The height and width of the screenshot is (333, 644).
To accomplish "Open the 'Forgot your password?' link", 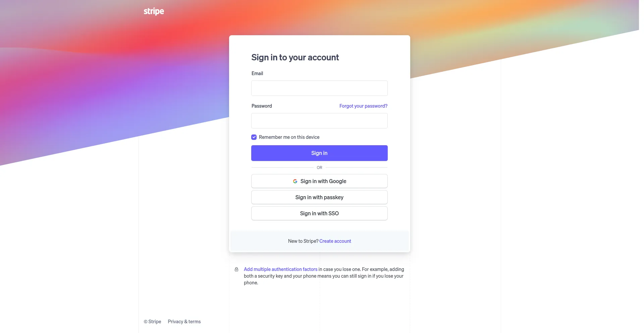I will (363, 106).
